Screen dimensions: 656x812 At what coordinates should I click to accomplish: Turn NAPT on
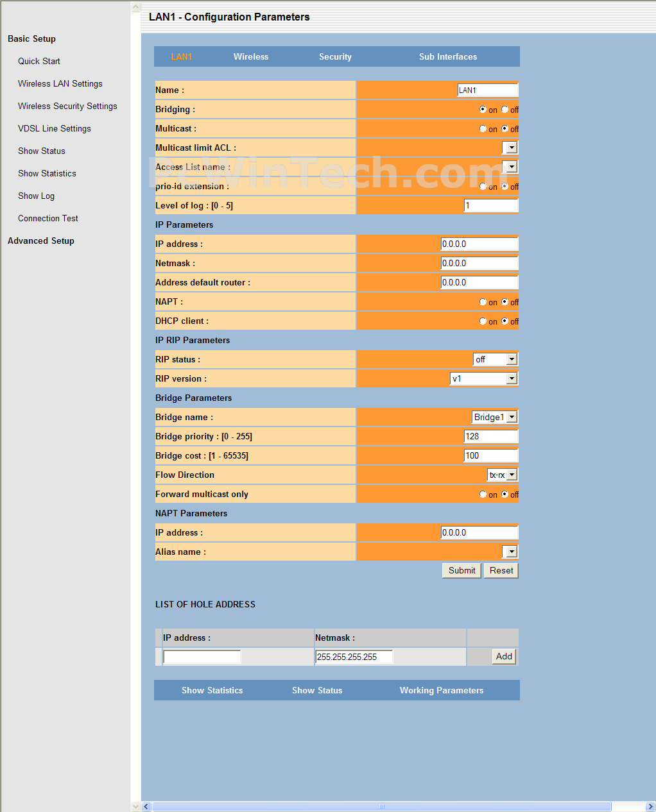[x=483, y=302]
